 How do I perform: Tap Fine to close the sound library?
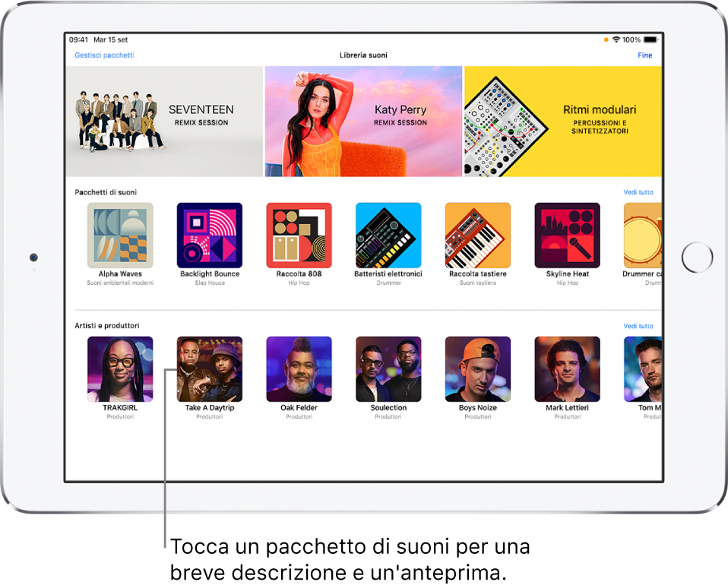click(x=645, y=55)
